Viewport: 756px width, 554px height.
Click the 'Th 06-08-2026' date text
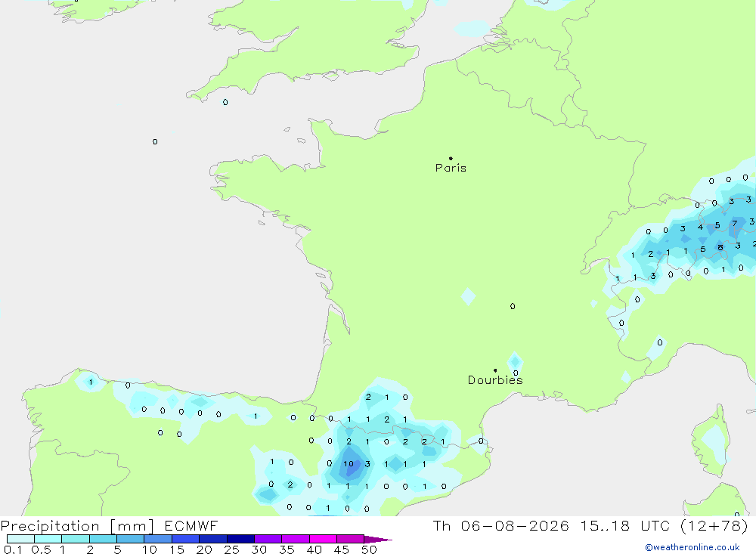(501, 526)
